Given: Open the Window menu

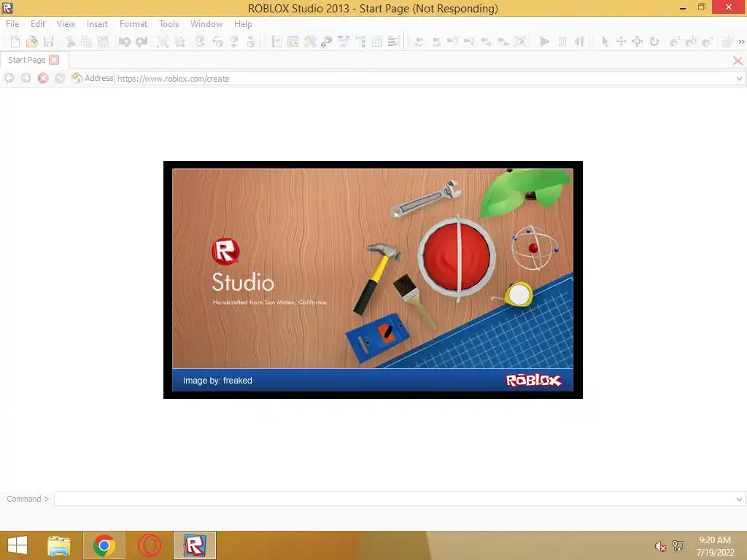Looking at the screenshot, I should click(x=206, y=24).
